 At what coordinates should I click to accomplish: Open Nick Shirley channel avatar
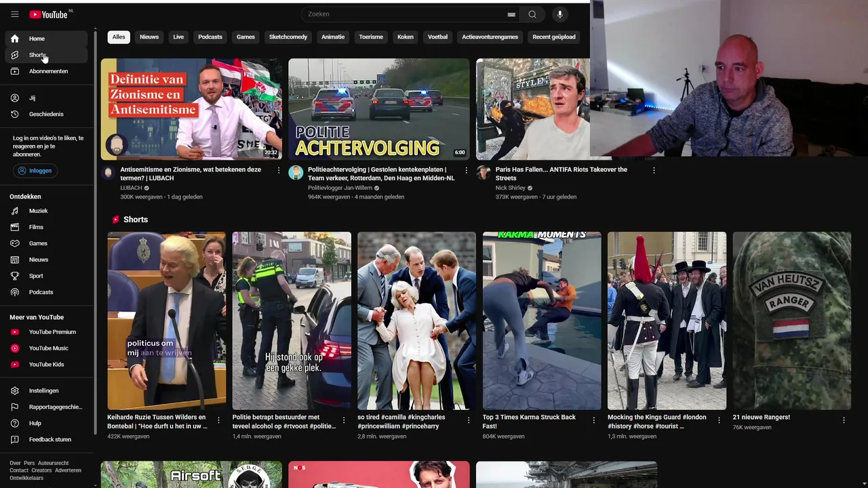coord(484,172)
